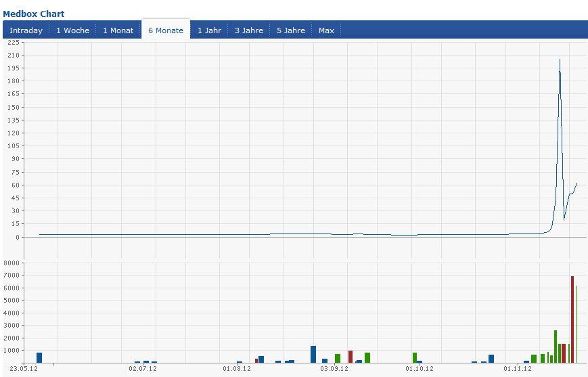Switch chart to 1 Jahr
Image resolution: width=588 pixels, height=377 pixels.
pyautogui.click(x=209, y=30)
